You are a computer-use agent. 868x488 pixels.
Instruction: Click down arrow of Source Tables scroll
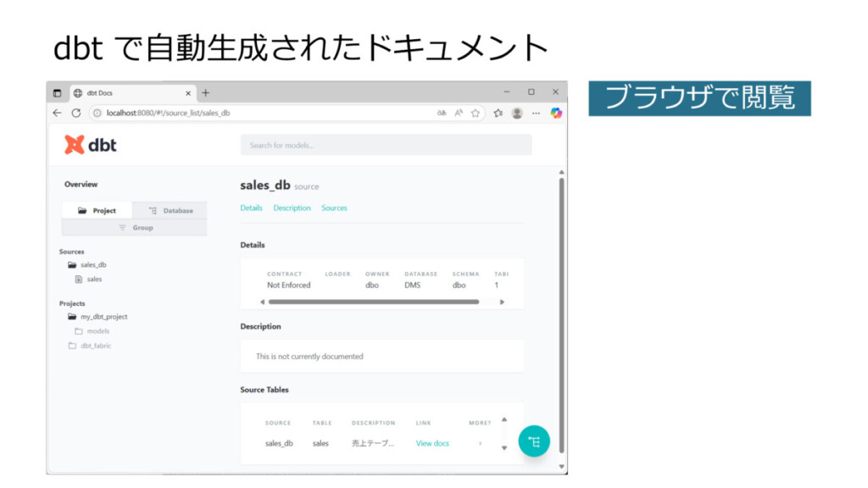504,447
